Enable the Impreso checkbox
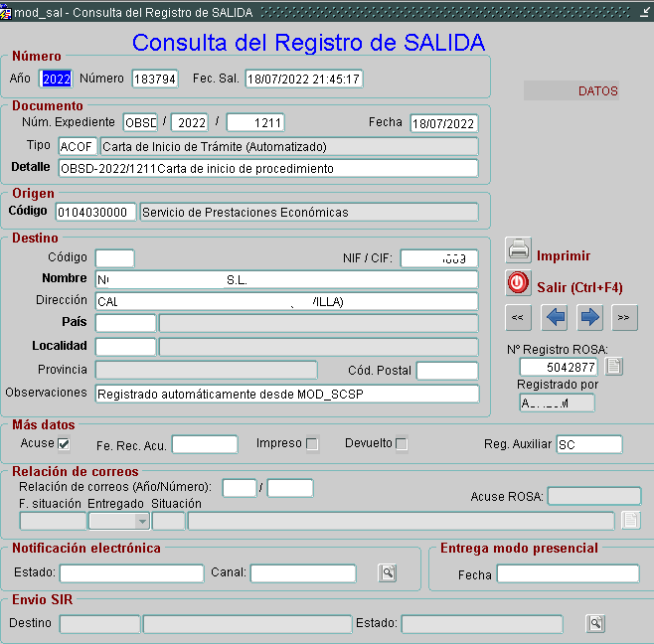Image resolution: width=654 pixels, height=644 pixels. pos(312,444)
